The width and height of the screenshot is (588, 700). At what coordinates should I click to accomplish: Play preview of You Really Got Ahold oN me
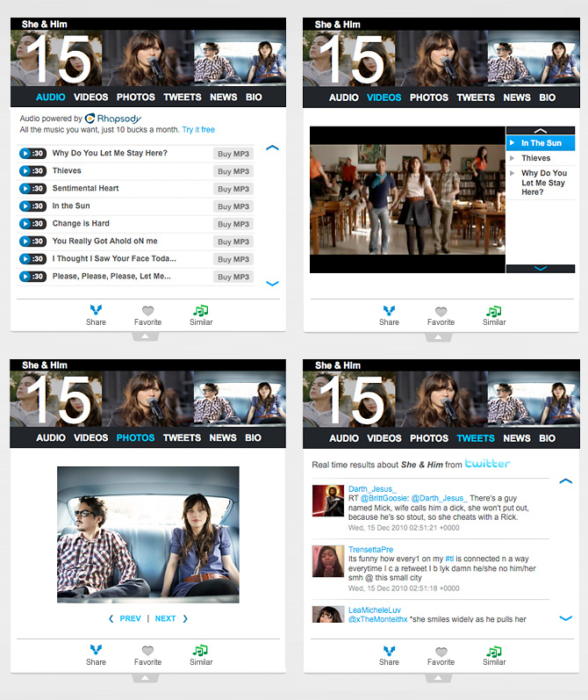[x=32, y=242]
